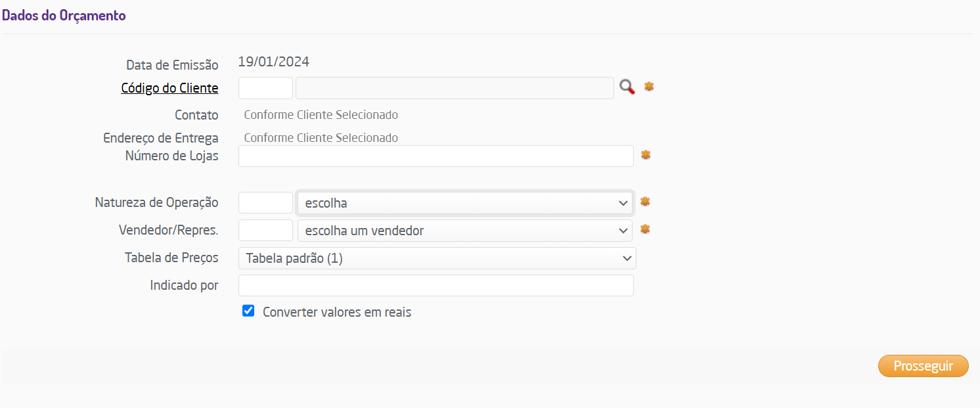Click the Contato 'Conforme Cliente Selecionado' text
The width and height of the screenshot is (980, 408).
[321, 115]
